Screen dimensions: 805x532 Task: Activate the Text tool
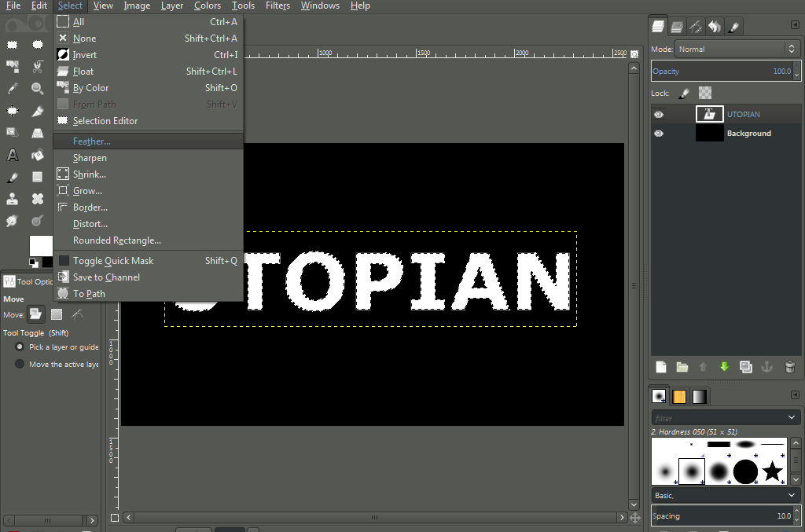13,155
